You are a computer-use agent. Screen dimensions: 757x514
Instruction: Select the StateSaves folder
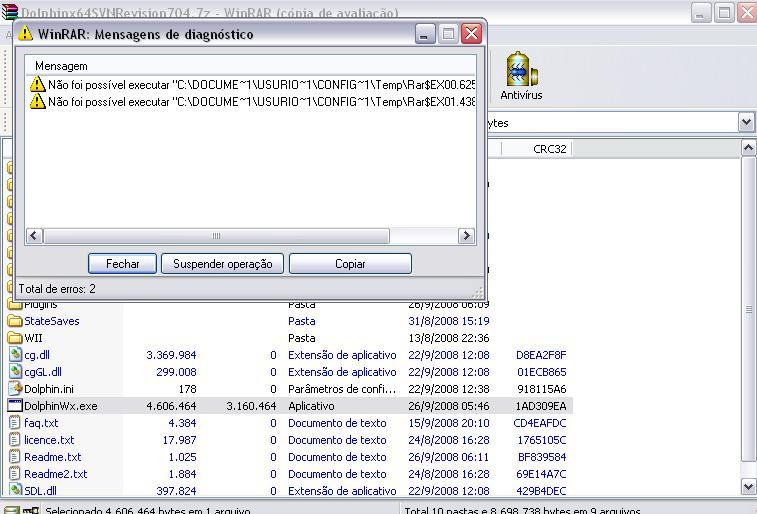tap(52, 321)
